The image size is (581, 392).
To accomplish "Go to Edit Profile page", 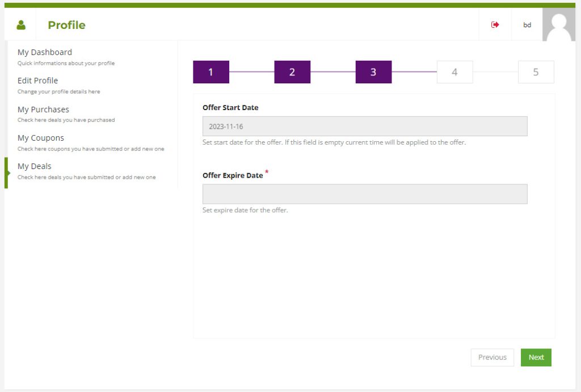I will point(37,81).
